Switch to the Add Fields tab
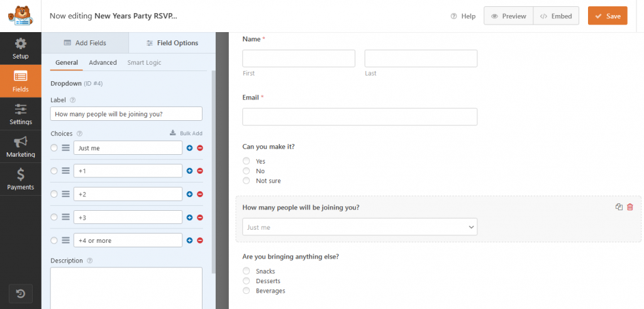644x309 pixels. (x=85, y=43)
